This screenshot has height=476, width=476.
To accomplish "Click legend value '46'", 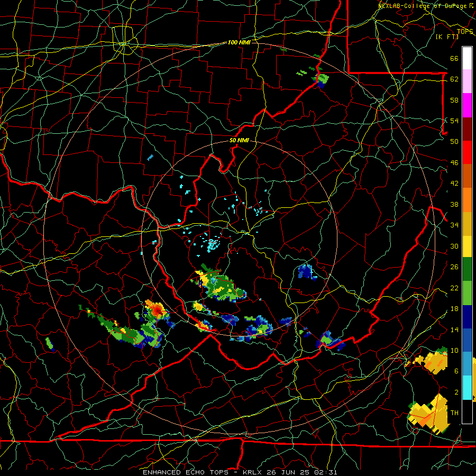I will coord(454,163).
